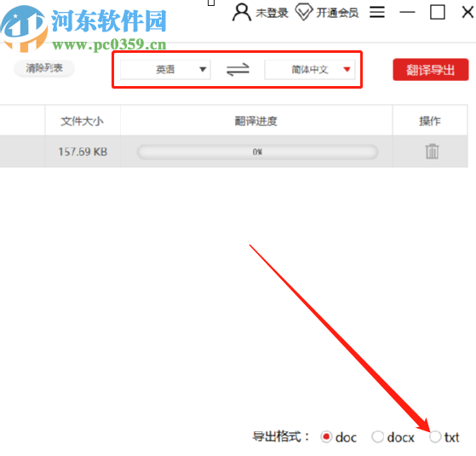Screen dimensions: 476x456
Task: Click the user account icon
Action: (242, 12)
